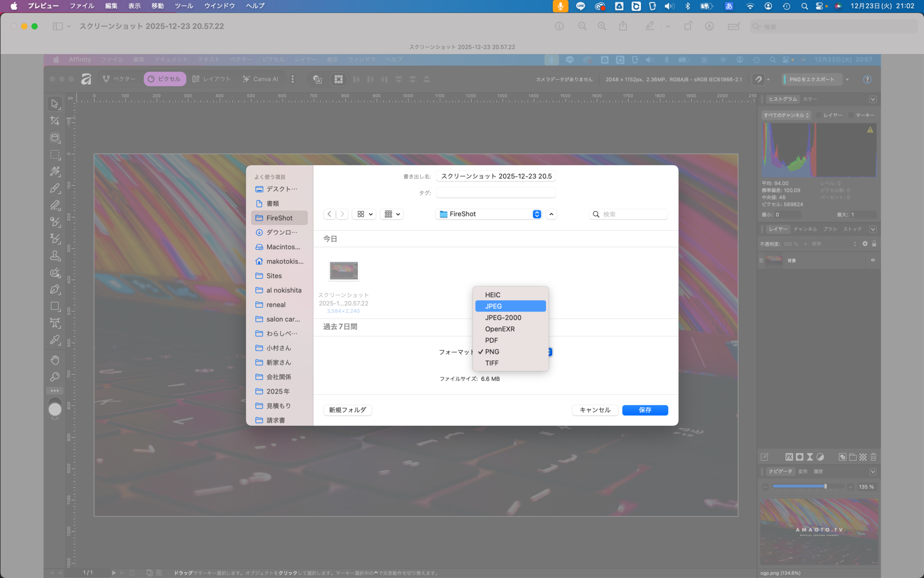Open the icon view options dropdown

[364, 214]
